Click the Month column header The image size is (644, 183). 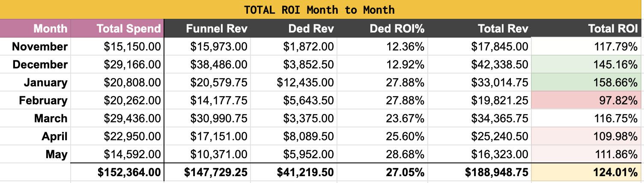click(35, 28)
